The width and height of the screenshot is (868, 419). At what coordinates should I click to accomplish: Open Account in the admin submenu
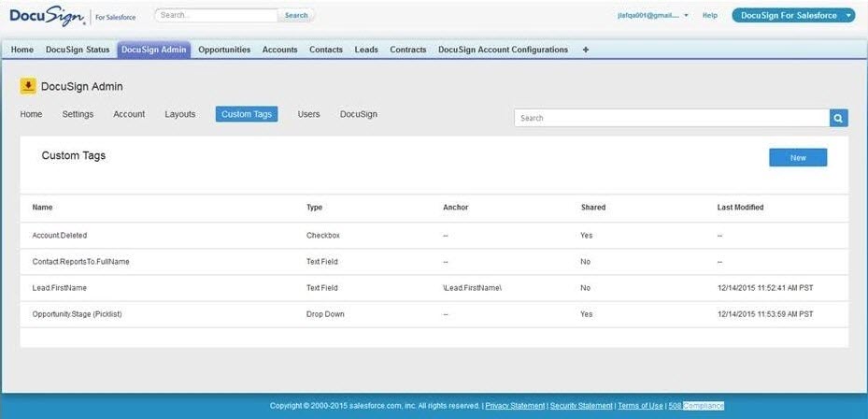[129, 114]
